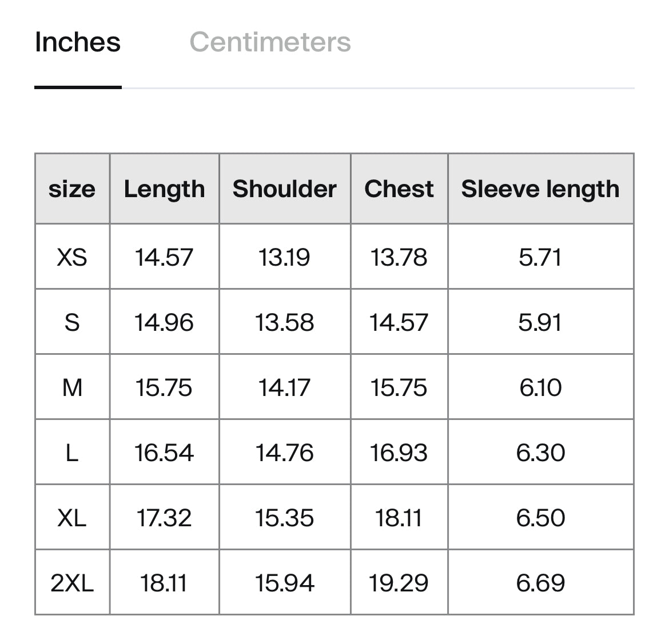Click the M sleeve length value 6.10
The width and height of the screenshot is (669, 644).
pyautogui.click(x=540, y=387)
